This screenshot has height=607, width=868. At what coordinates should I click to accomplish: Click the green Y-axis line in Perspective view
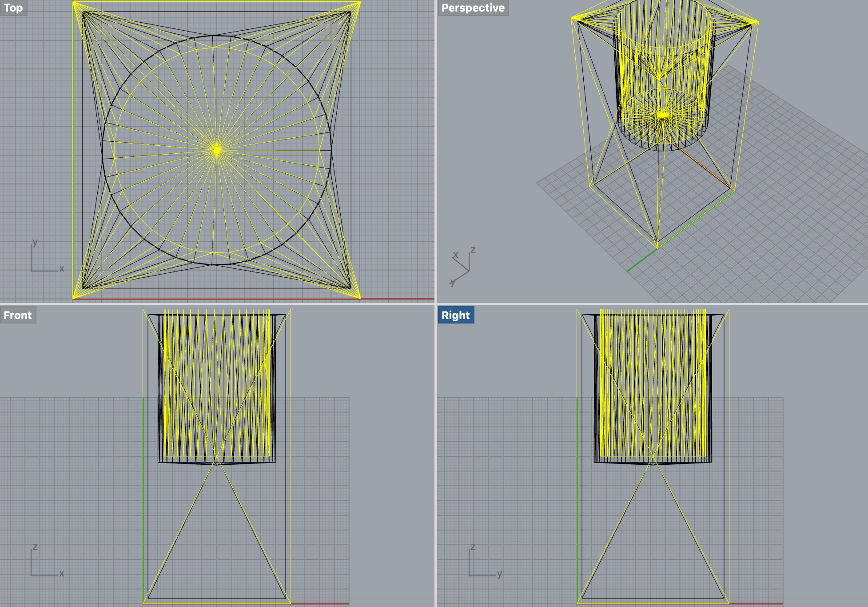pos(642,261)
